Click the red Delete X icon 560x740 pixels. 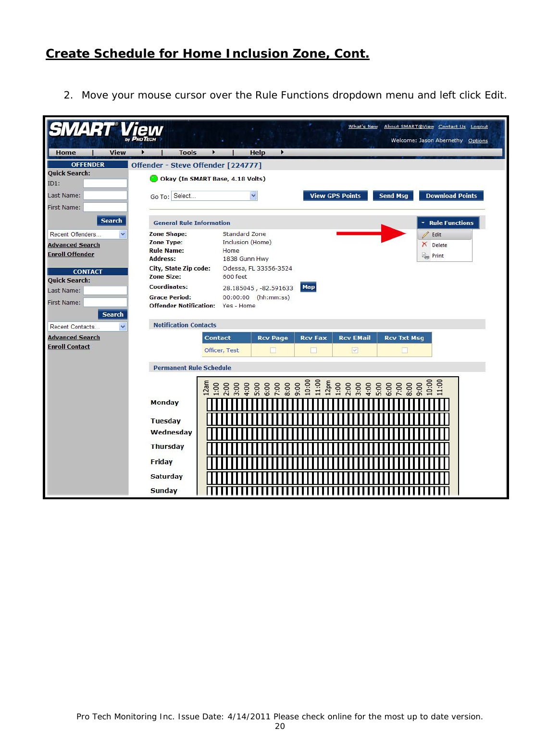click(424, 245)
